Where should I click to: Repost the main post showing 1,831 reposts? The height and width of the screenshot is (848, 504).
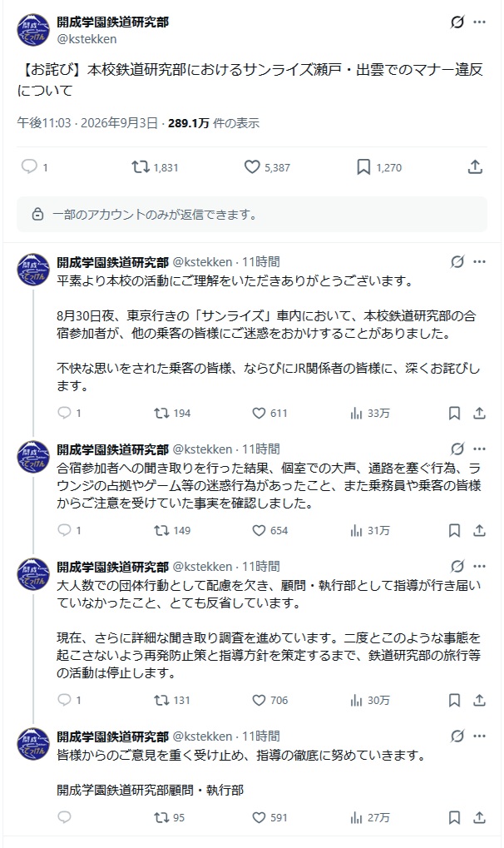(x=141, y=167)
